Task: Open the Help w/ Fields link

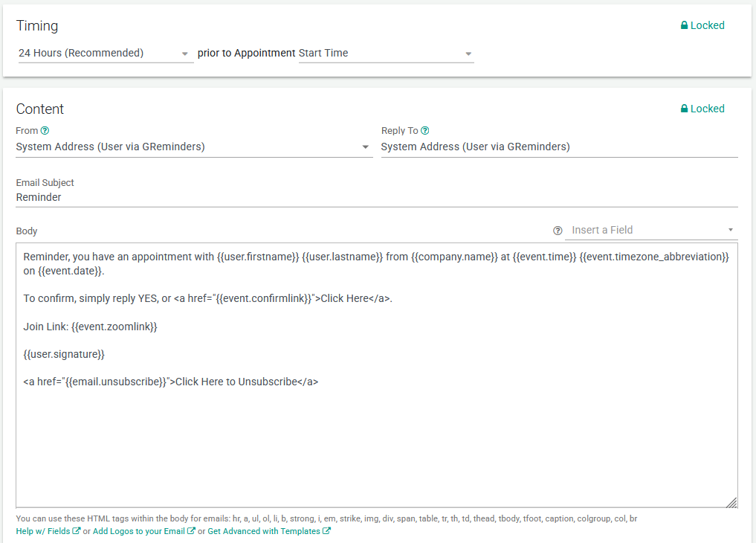Action: tap(43, 531)
